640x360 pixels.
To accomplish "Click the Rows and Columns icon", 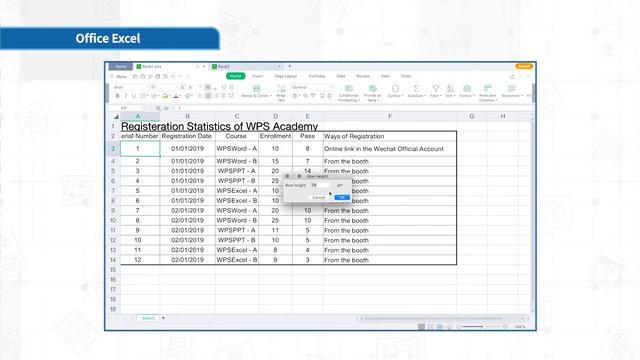I will pos(487,88).
